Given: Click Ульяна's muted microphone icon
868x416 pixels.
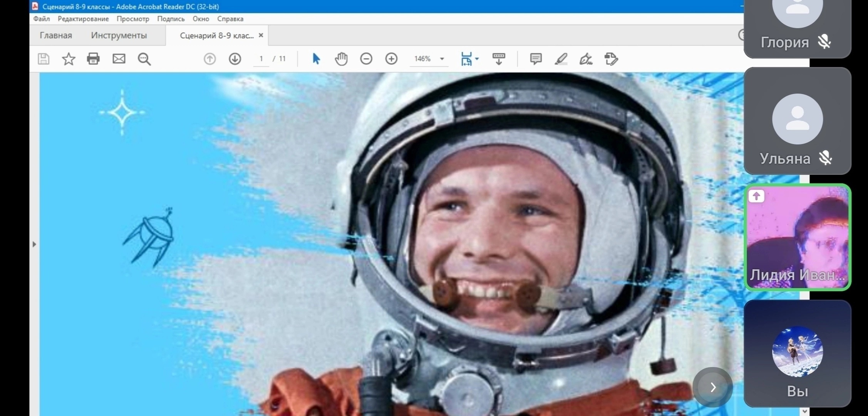Looking at the screenshot, I should (825, 158).
